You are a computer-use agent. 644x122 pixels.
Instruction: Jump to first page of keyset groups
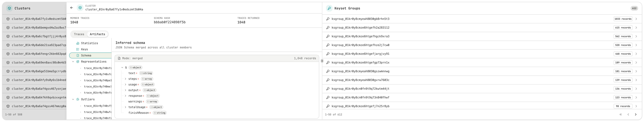[x=620, y=115]
